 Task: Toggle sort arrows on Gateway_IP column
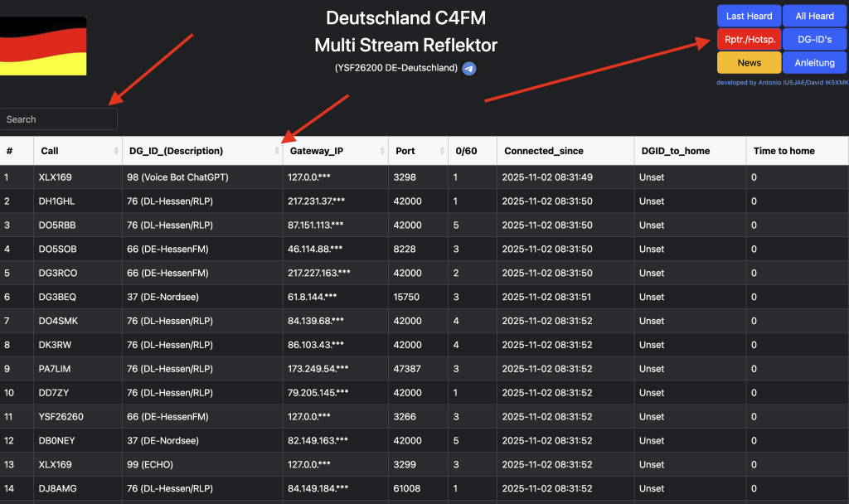point(382,151)
